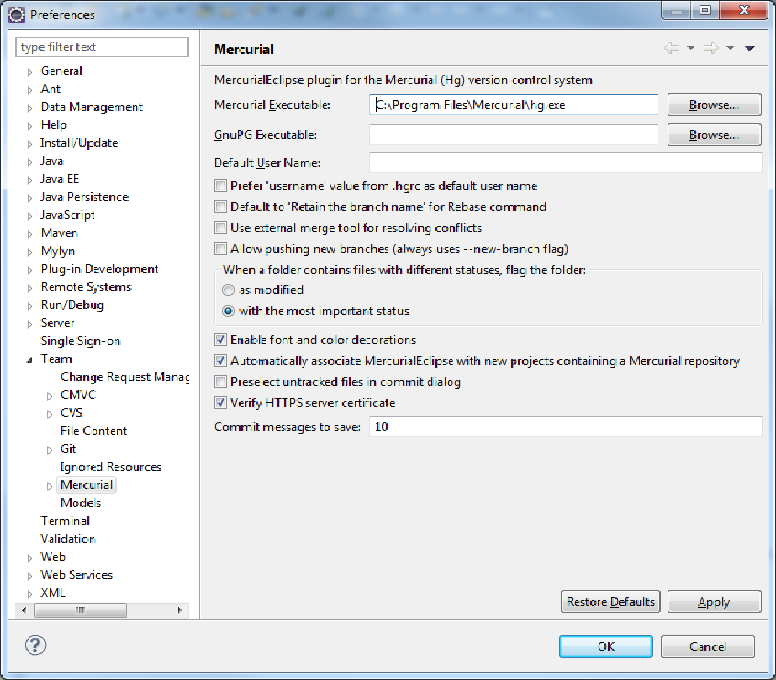Click the Commit messages to save field

pos(565,427)
